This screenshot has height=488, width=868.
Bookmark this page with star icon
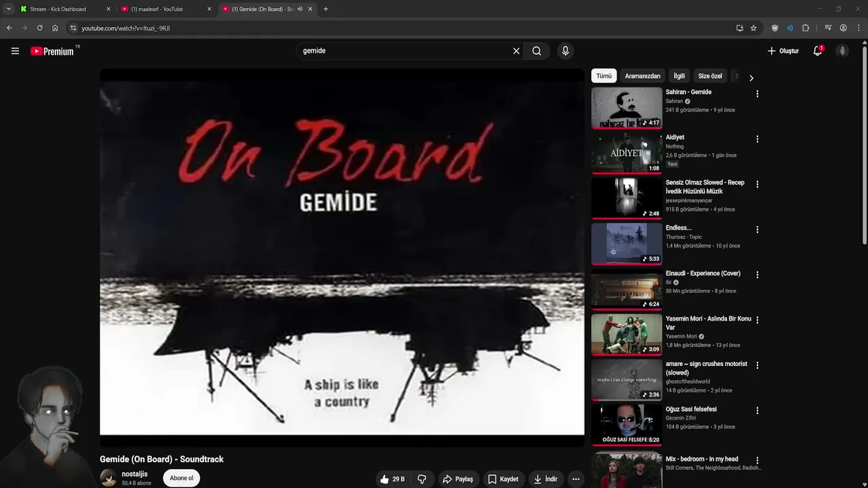point(753,28)
